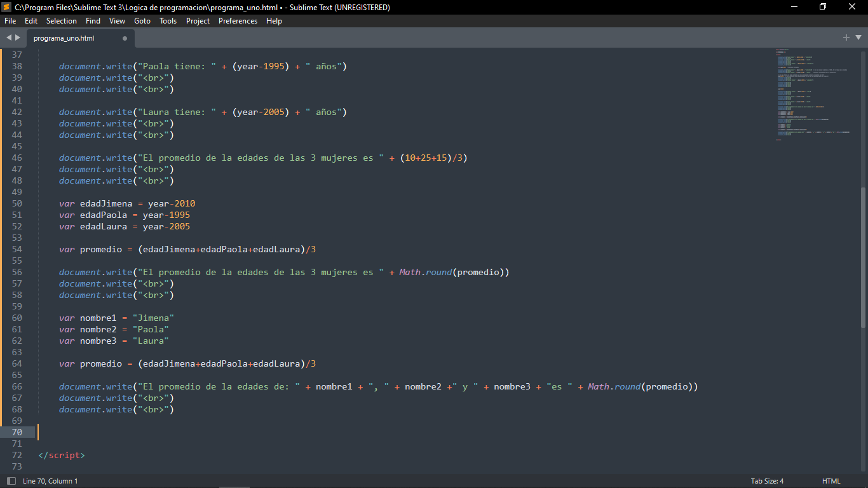The height and width of the screenshot is (488, 868).
Task: Open the Edit menu
Action: pos(31,21)
